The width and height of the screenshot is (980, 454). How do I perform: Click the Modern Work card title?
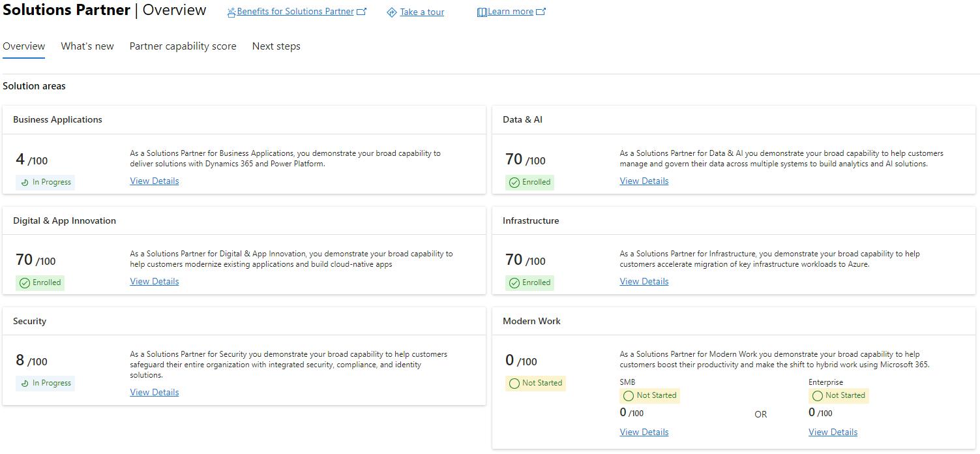coord(531,322)
